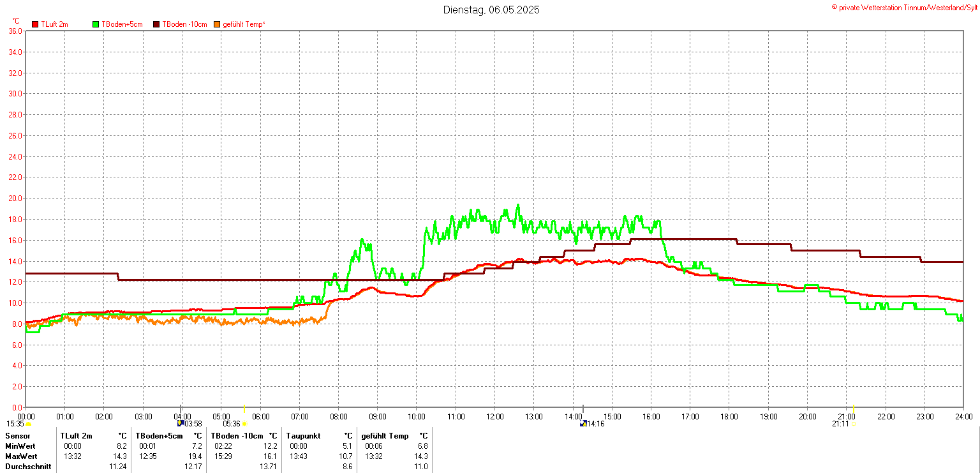Image resolution: width=980 pixels, height=473 pixels.
Task: Click the MaxWert row label
Action: coord(21,456)
